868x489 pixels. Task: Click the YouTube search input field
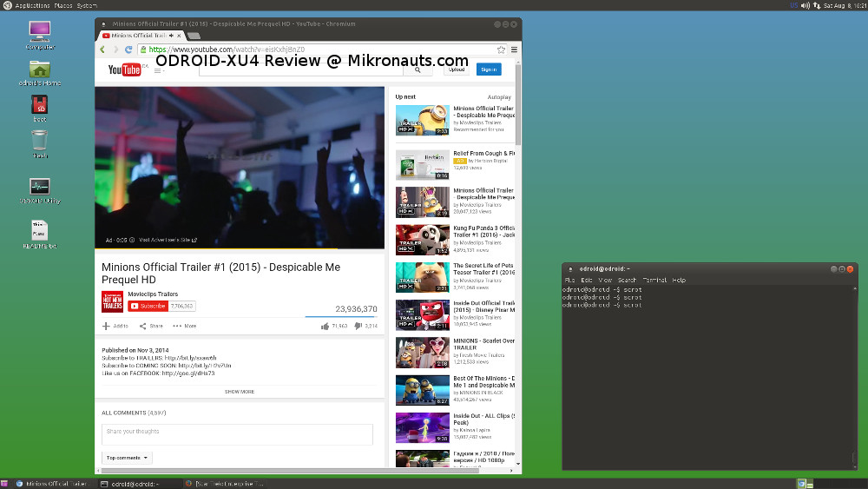point(301,70)
